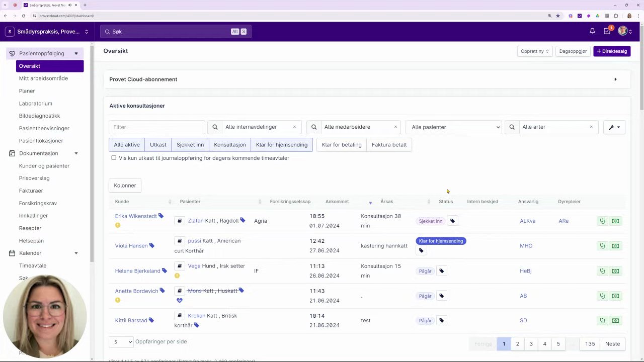Click the tag icon next to Viola Hansen
This screenshot has width=644, height=362.
[x=151, y=246]
